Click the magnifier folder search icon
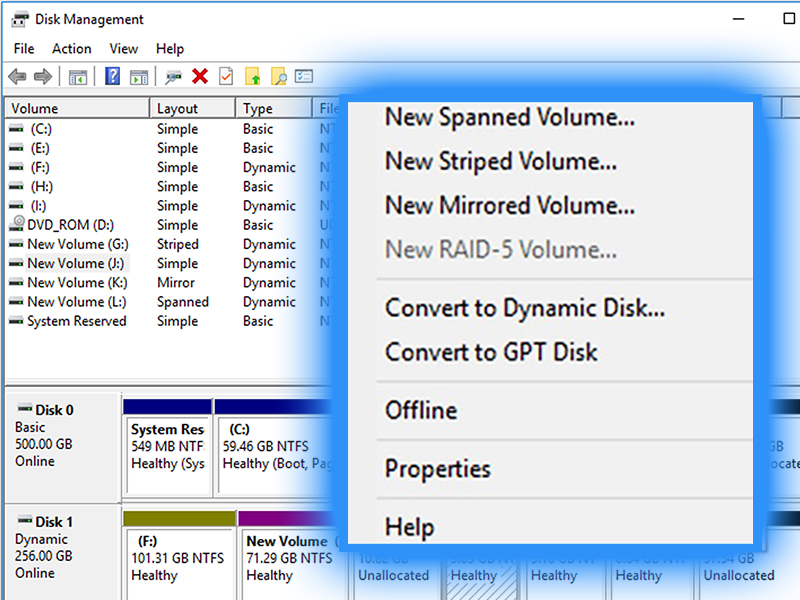This screenshot has width=800, height=600. [x=279, y=77]
